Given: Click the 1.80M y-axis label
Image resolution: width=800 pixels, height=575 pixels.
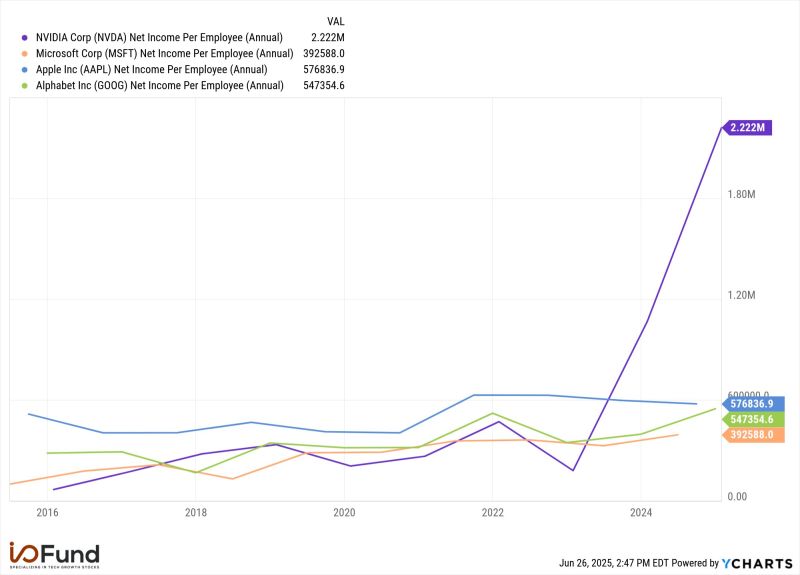Looking at the screenshot, I should tap(744, 194).
